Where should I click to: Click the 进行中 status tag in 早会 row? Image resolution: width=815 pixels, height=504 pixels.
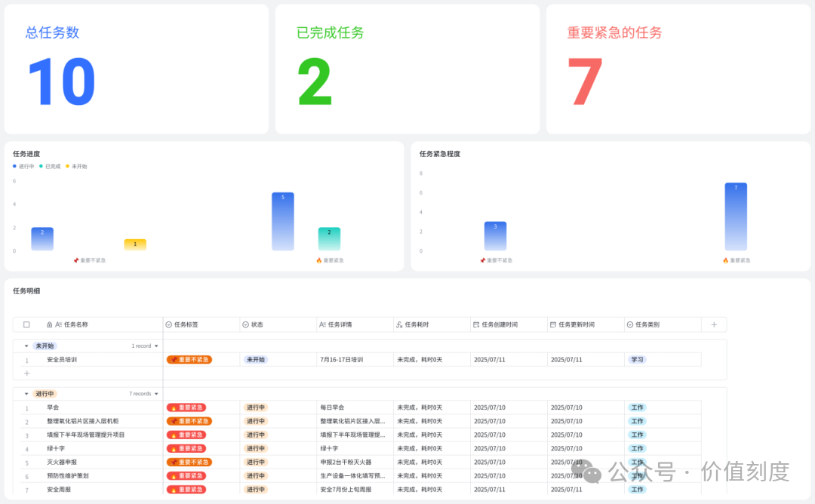(x=256, y=407)
